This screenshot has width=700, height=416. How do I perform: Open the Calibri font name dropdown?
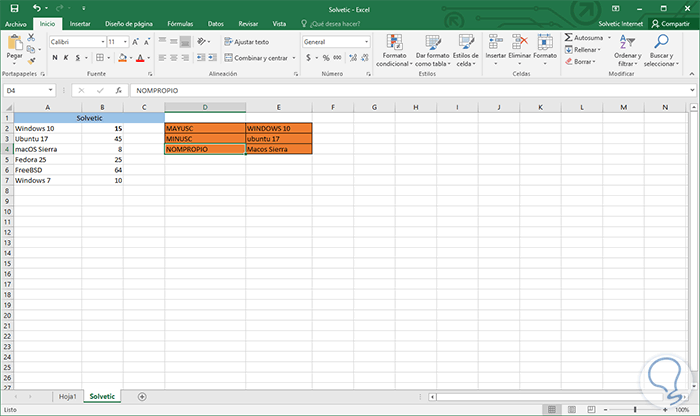click(x=103, y=42)
